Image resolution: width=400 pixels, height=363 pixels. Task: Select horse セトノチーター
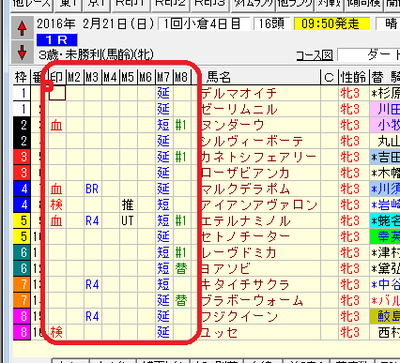point(245,237)
